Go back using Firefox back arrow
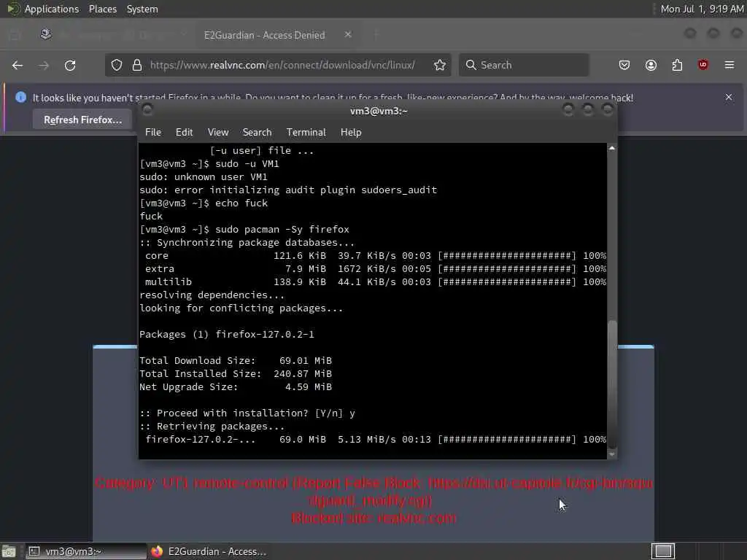 18,65
